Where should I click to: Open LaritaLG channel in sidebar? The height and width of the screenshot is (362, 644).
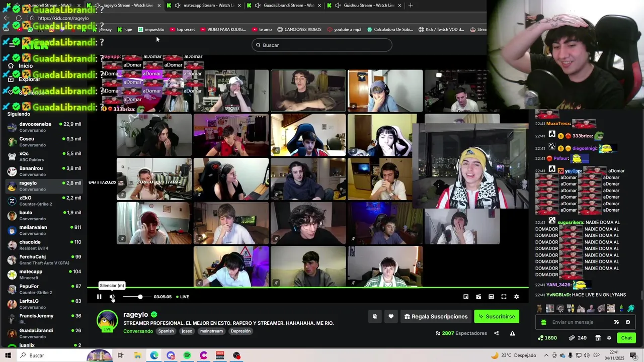(x=44, y=304)
